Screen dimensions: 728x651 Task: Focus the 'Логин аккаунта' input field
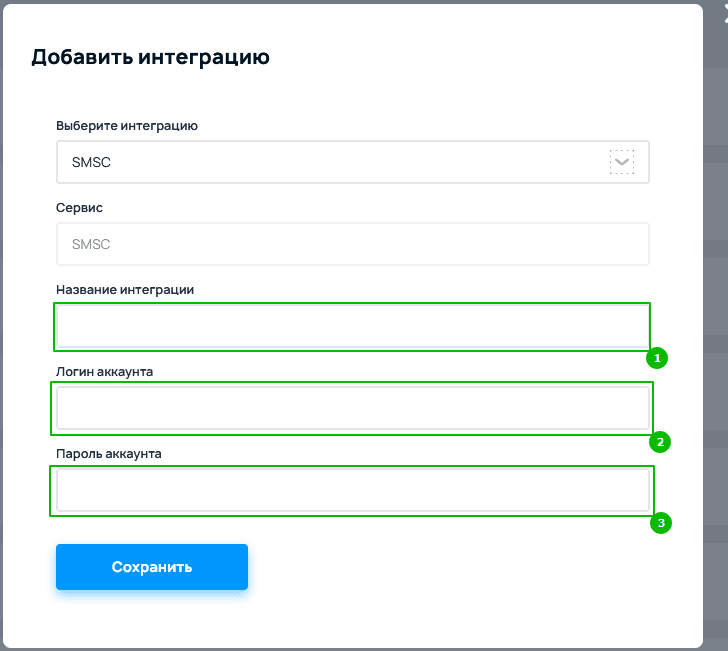pos(352,408)
